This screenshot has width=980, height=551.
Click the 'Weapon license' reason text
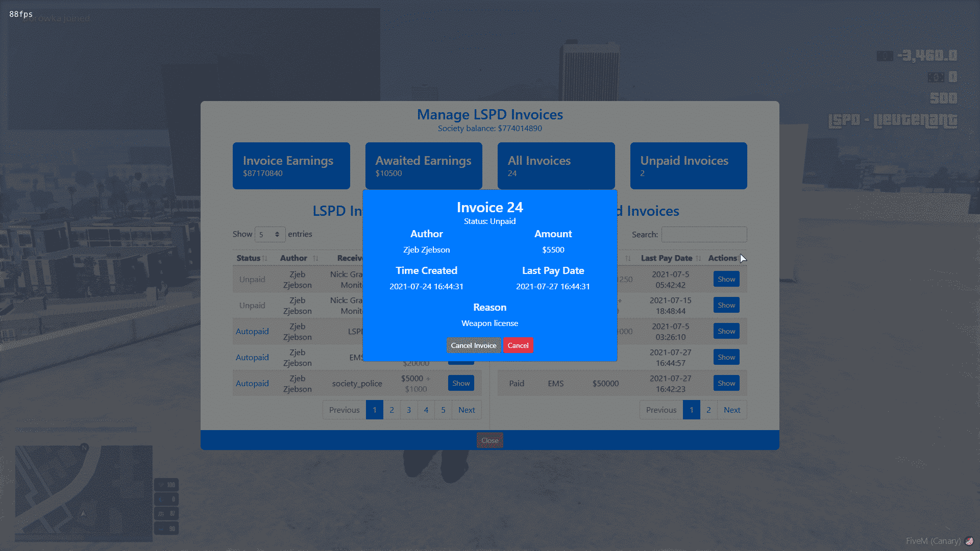click(x=489, y=323)
